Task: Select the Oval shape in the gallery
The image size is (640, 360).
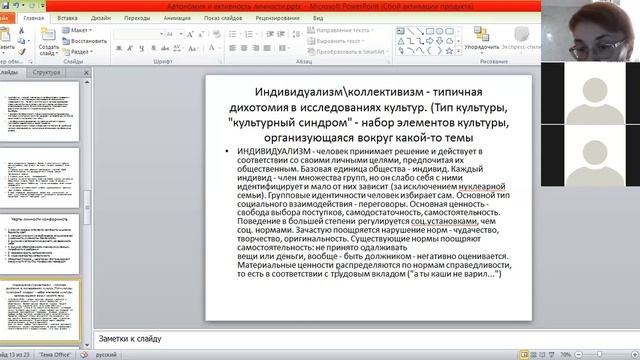Action: 440,31
